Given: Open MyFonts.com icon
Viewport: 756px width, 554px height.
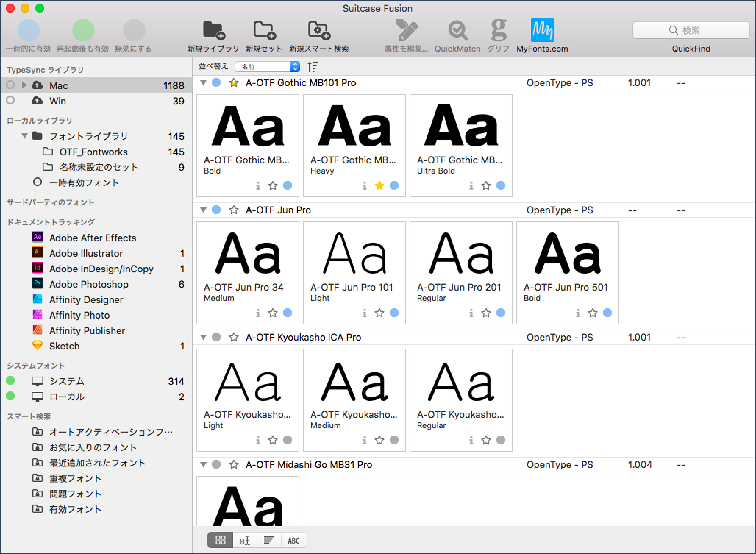Looking at the screenshot, I should click(x=542, y=30).
